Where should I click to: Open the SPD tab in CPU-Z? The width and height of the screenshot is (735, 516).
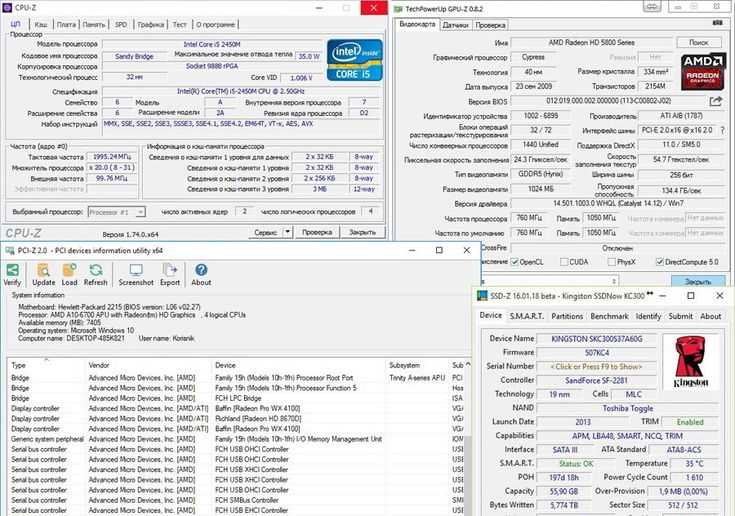click(121, 24)
